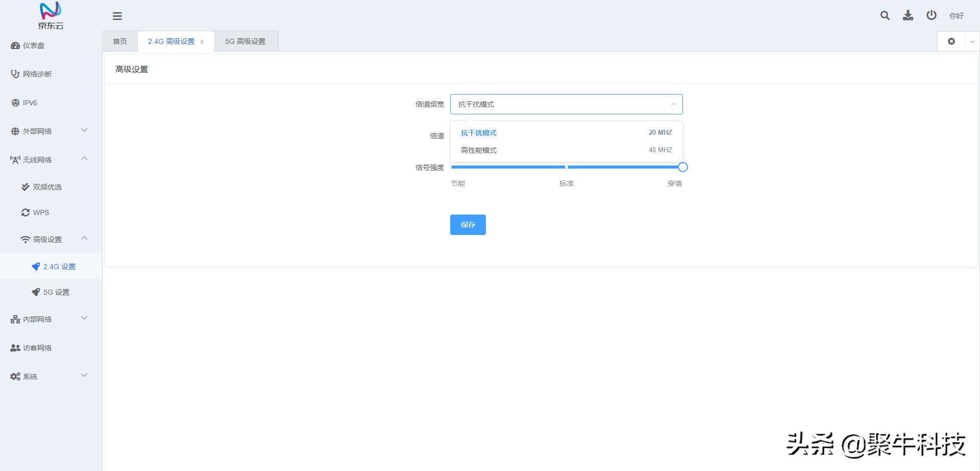
Task: Open 网络诊断 in the sidebar
Action: 51,74
